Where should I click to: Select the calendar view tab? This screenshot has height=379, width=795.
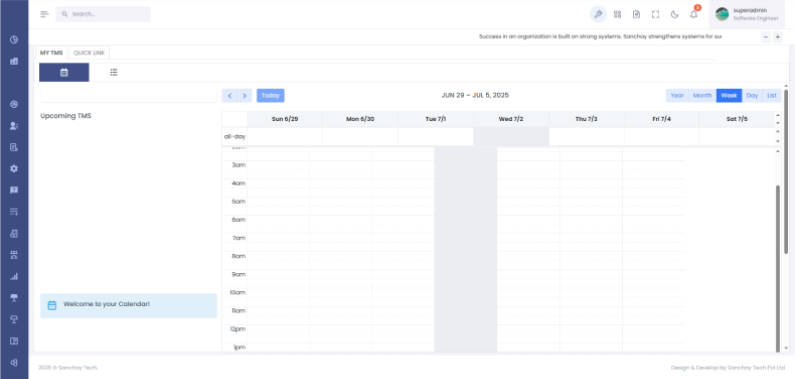point(64,72)
